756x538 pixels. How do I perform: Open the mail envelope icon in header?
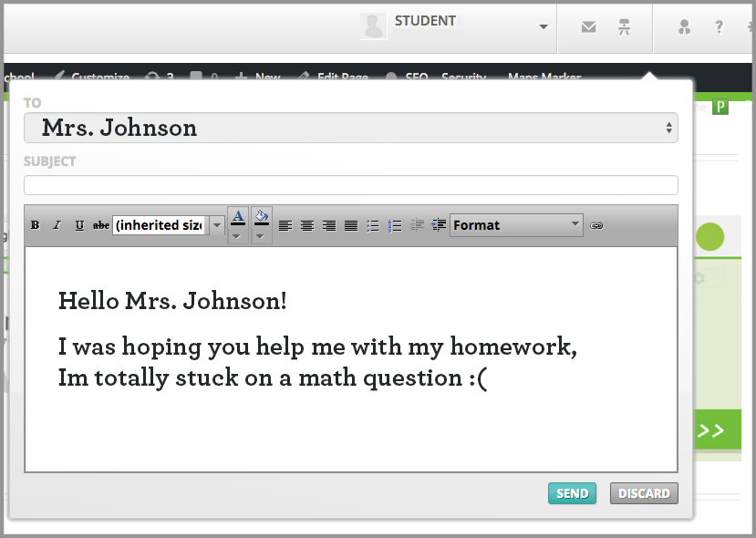pyautogui.click(x=589, y=27)
